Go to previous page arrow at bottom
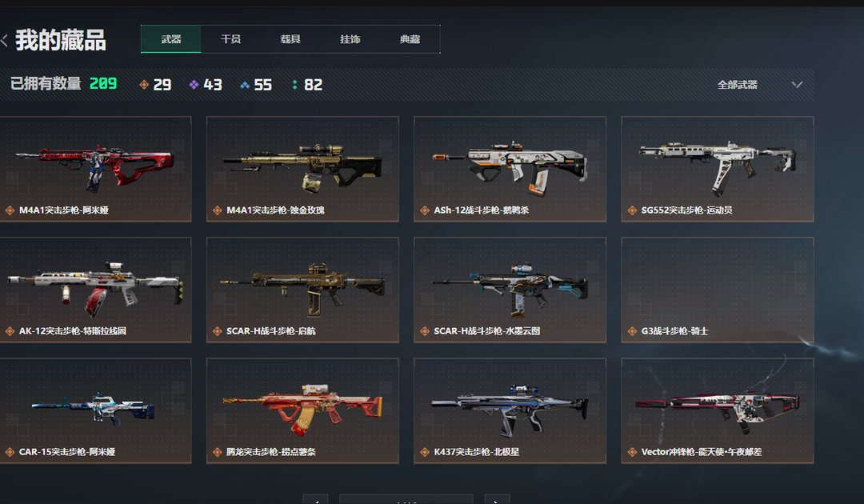Viewport: 864px width, 504px height. tap(315, 499)
